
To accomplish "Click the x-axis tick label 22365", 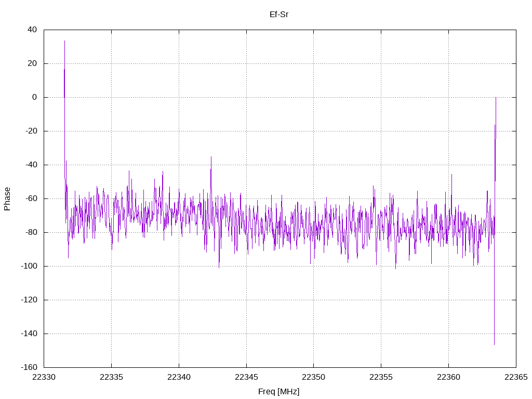I will click(x=516, y=377).
